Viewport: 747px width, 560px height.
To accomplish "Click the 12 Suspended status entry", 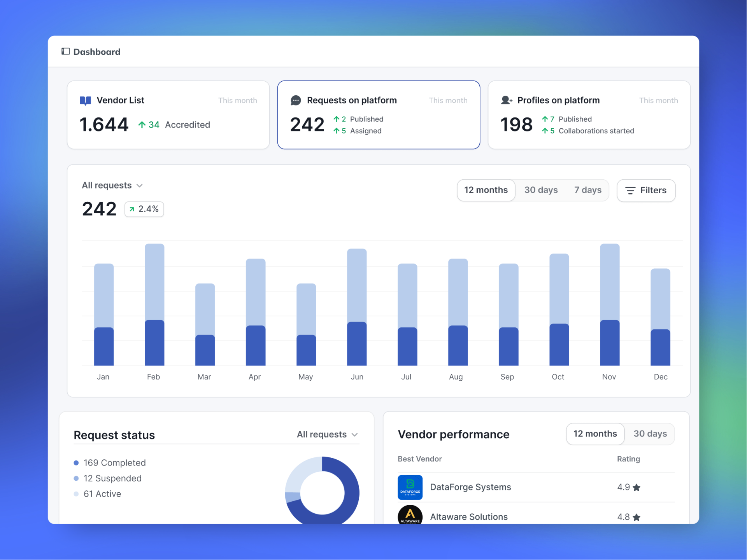I will tap(108, 478).
